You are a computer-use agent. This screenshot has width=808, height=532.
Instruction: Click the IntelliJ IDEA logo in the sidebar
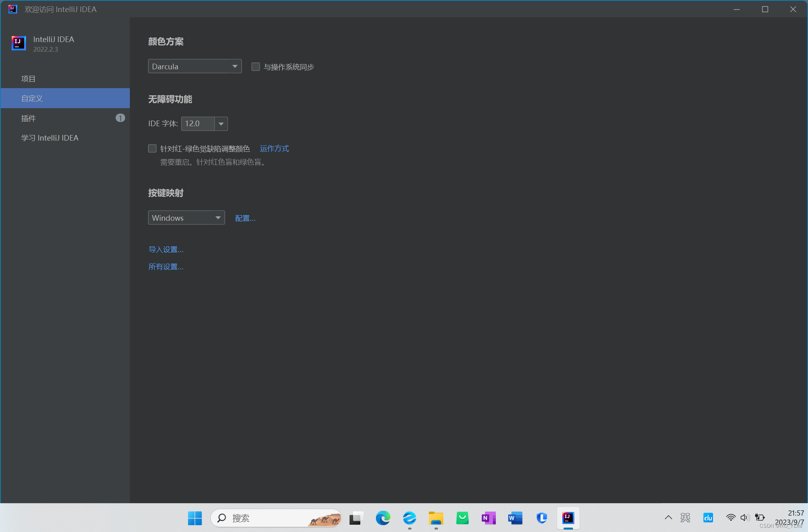[18, 43]
